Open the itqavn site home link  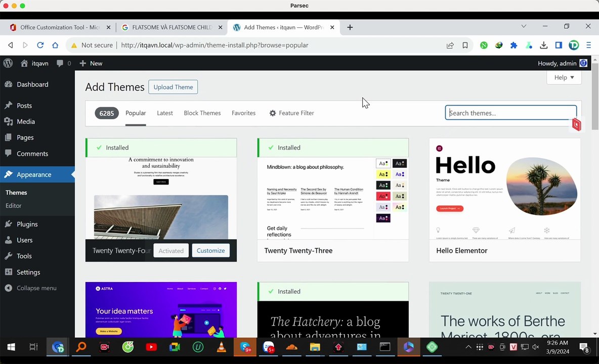coord(34,63)
